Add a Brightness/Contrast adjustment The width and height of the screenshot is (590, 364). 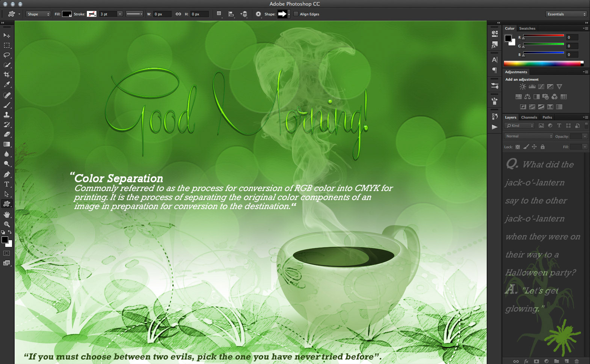click(523, 87)
